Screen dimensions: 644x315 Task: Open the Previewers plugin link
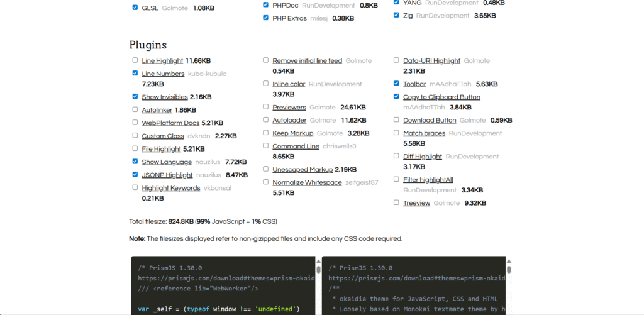click(289, 108)
